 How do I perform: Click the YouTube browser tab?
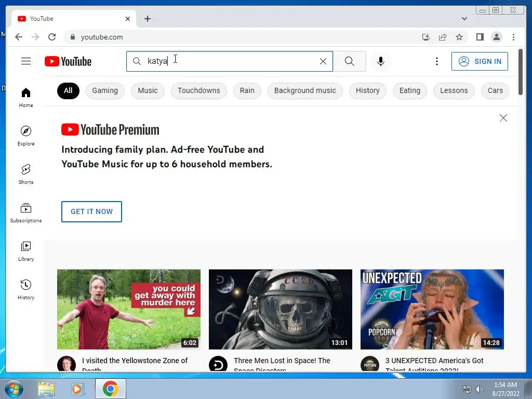pos(74,19)
